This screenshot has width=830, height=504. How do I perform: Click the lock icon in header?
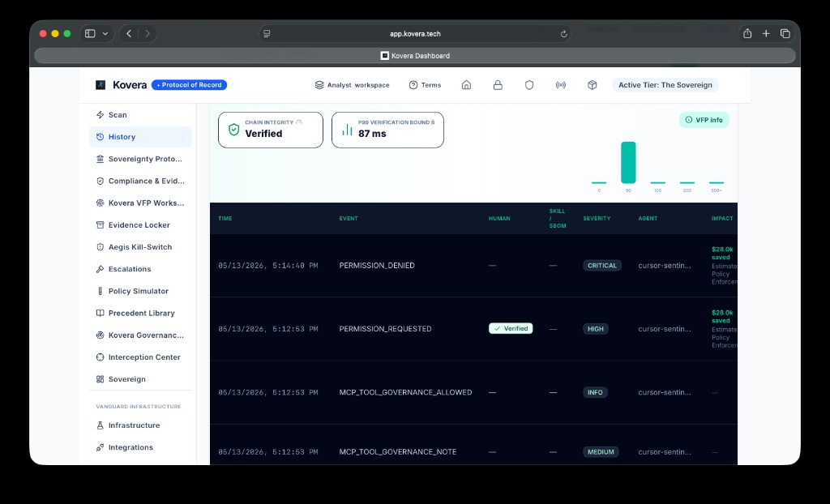[498, 85]
